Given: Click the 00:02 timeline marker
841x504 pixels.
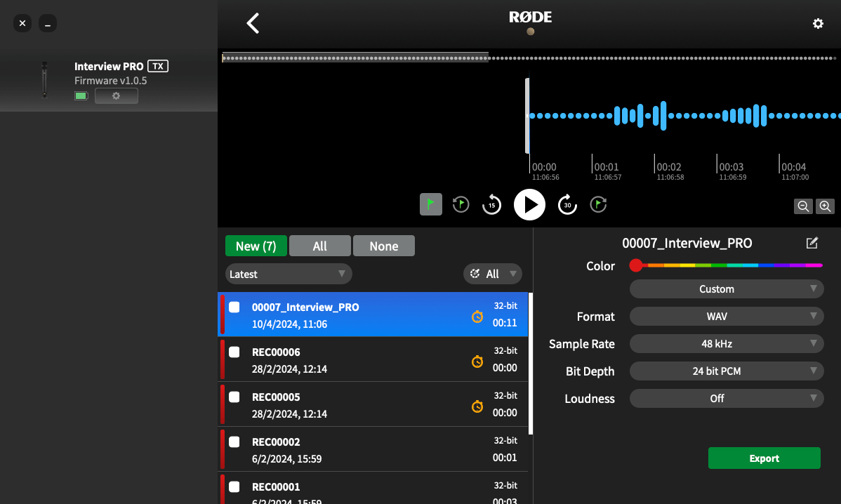Looking at the screenshot, I should coord(669,167).
